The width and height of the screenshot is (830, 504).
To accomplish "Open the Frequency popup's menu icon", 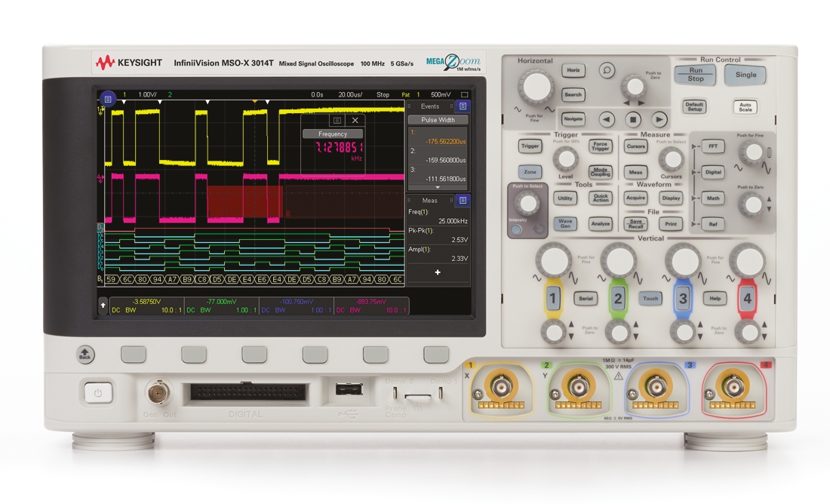I will coord(337,120).
